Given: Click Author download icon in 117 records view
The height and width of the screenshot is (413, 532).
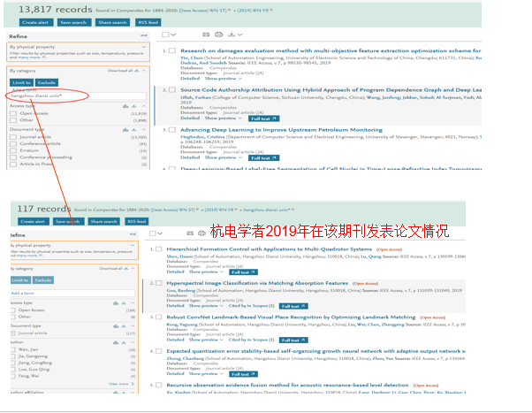Looking at the screenshot, I should [x=124, y=342].
